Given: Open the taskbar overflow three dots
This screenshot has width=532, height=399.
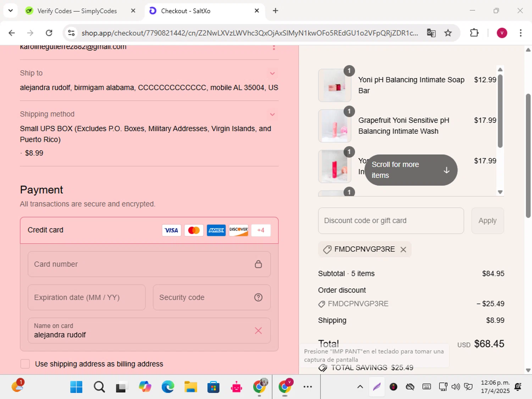Looking at the screenshot, I should (307, 387).
